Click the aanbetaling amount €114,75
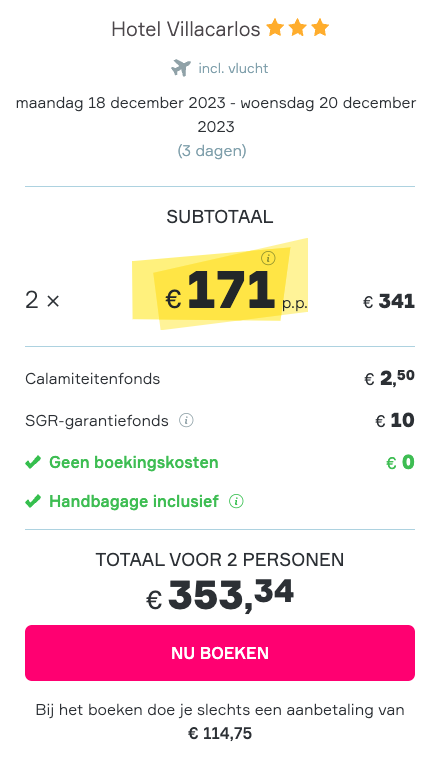This screenshot has width=438, height=772. (220, 734)
